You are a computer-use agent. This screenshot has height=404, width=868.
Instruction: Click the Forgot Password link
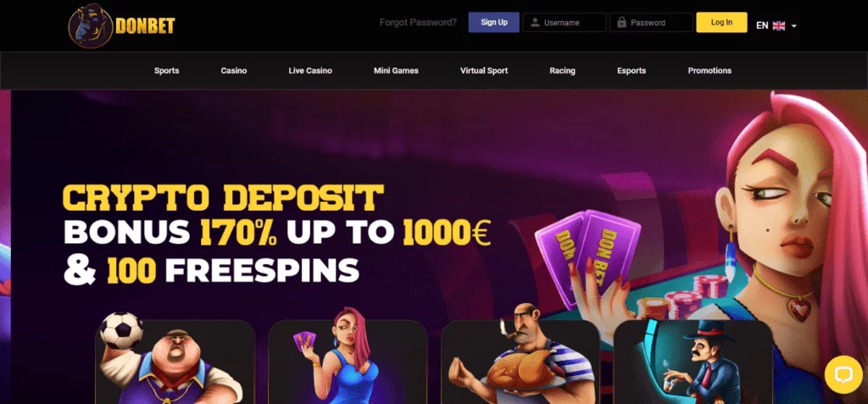point(418,23)
